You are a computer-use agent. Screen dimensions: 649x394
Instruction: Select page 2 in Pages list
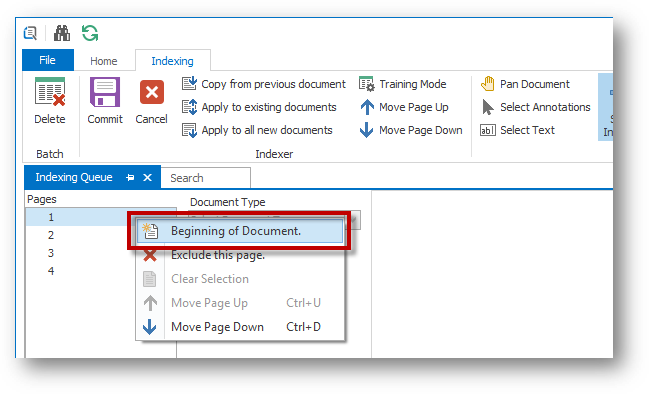point(50,235)
